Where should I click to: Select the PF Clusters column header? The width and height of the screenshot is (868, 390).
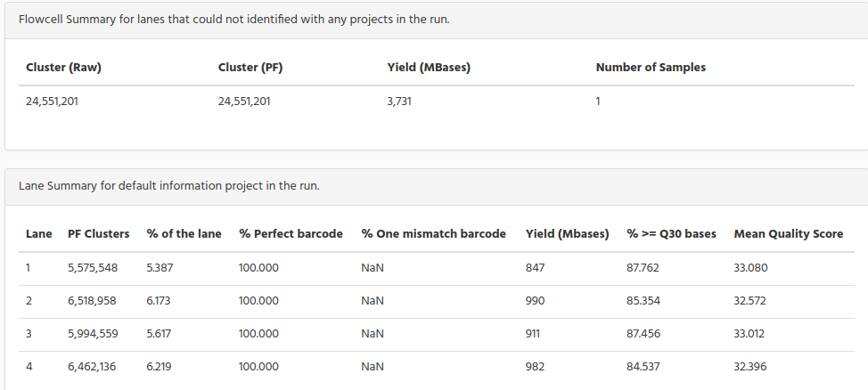click(99, 234)
